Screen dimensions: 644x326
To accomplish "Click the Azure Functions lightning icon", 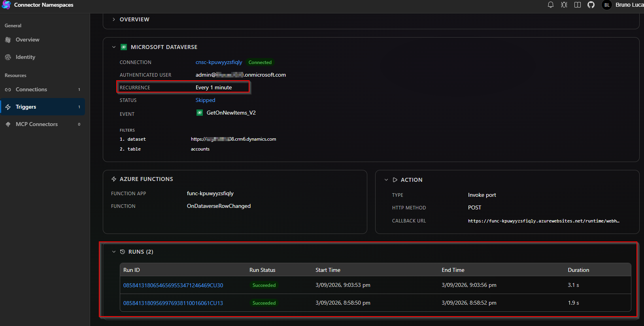I will (114, 179).
